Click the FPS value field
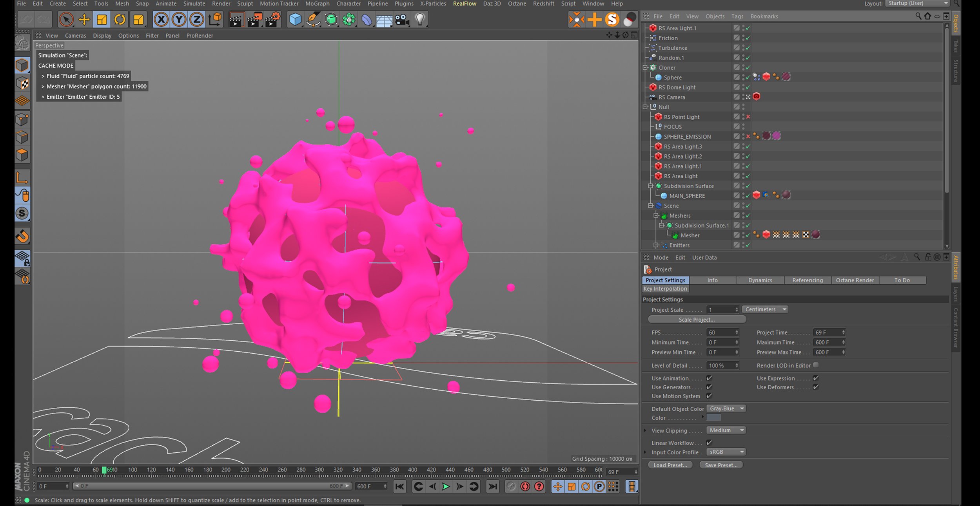The height and width of the screenshot is (506, 980). [x=723, y=332]
